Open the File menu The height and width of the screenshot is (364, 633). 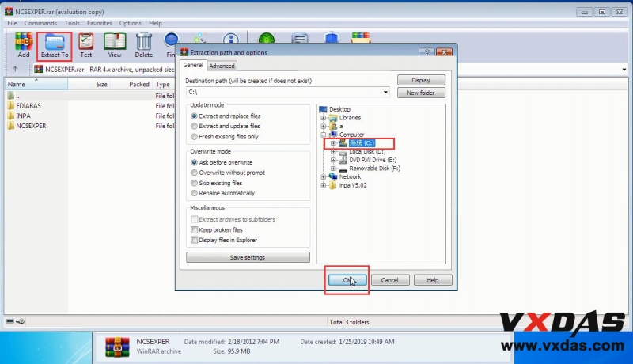coord(12,23)
